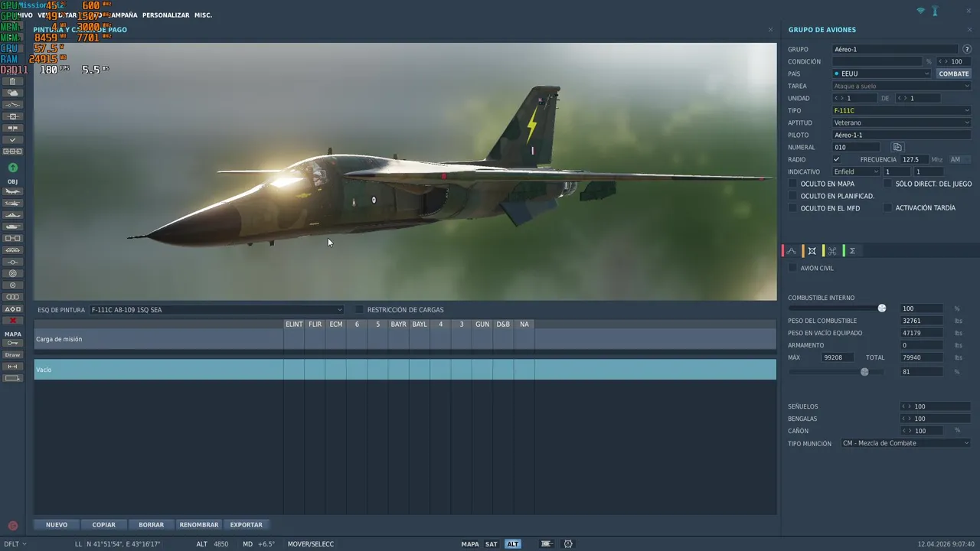Click the RENOMBRAR button
Image resolution: width=980 pixels, height=551 pixels.
tap(199, 525)
